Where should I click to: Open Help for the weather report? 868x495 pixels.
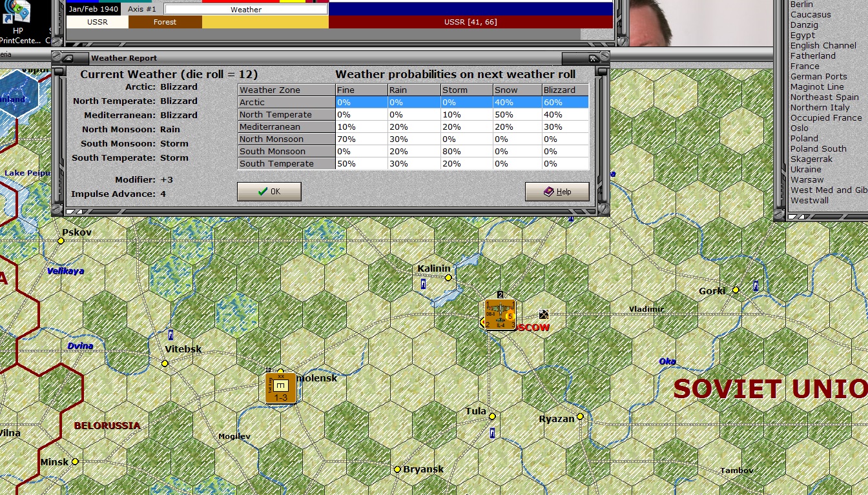coord(557,192)
